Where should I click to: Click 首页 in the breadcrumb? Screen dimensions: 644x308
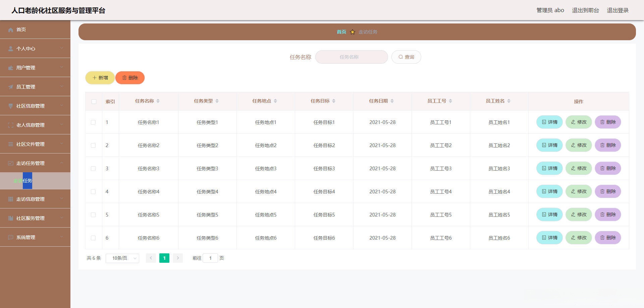(x=341, y=32)
